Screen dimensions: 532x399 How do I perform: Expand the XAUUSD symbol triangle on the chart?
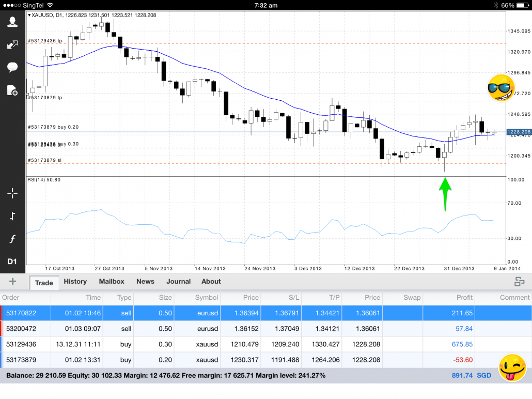29,15
